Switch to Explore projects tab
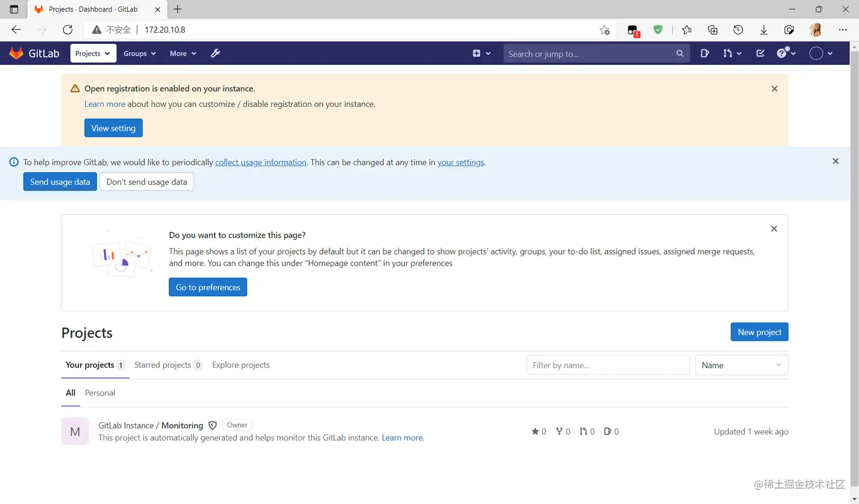The image size is (859, 504). (241, 365)
